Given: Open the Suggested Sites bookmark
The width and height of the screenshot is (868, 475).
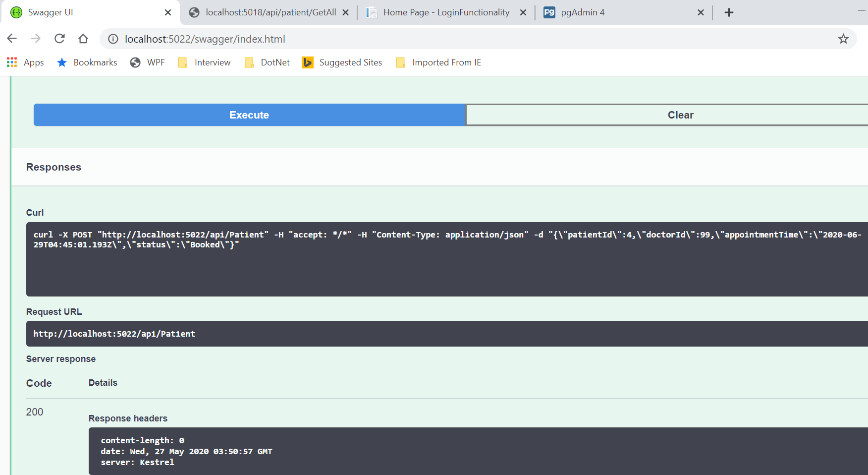Looking at the screenshot, I should [x=342, y=62].
